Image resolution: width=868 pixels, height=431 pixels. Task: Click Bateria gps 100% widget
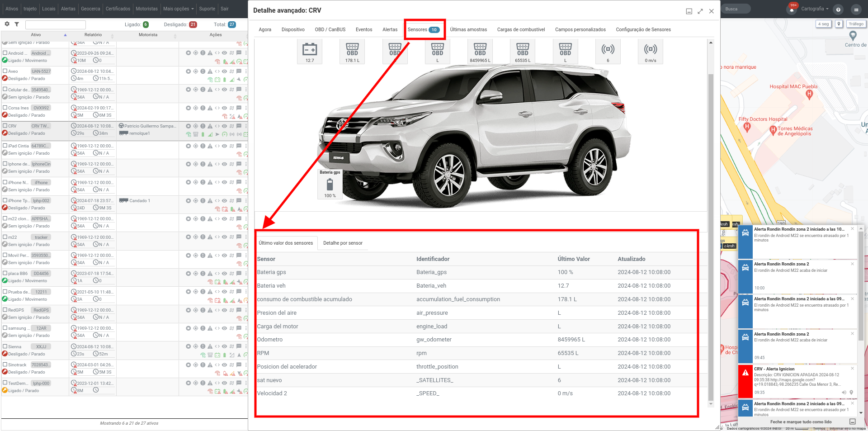click(330, 184)
